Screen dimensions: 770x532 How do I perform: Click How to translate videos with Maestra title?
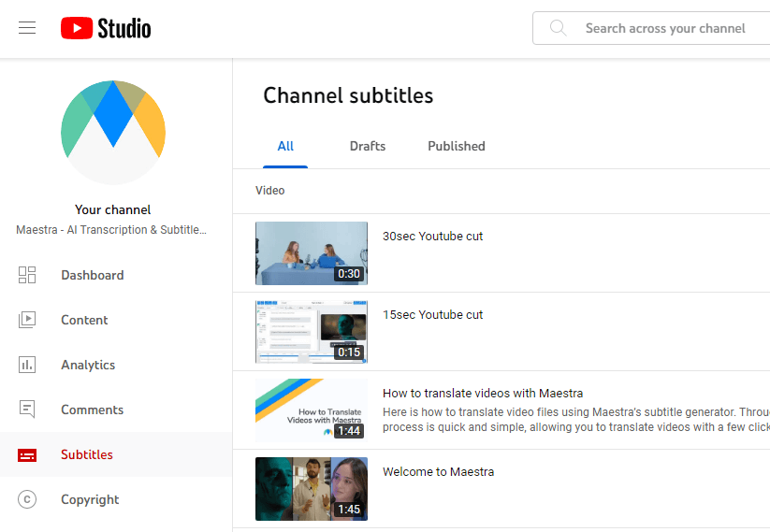coord(483,393)
